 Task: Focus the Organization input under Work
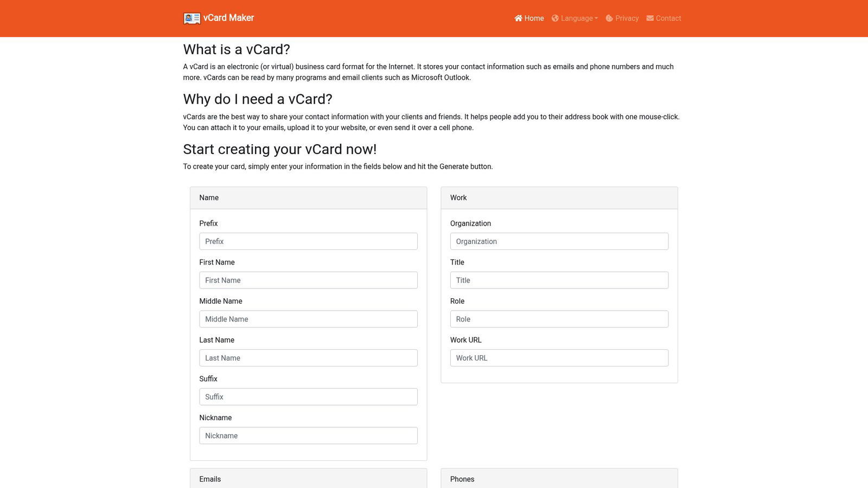[x=559, y=241]
